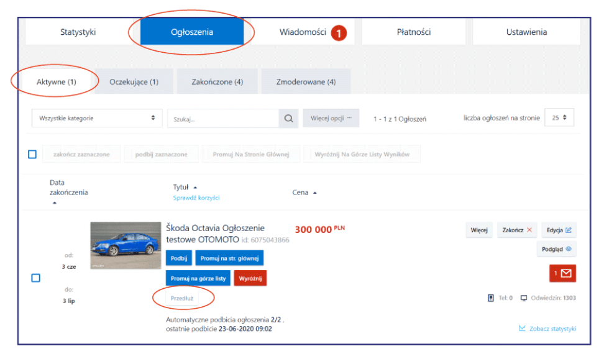Click the chart icon beside Zobacz statystyki
This screenshot has height=364, width=609.
523,329
